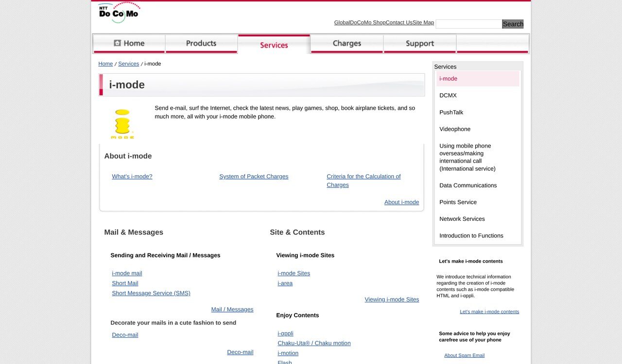Open Let's make i-mode contents link

(x=489, y=312)
